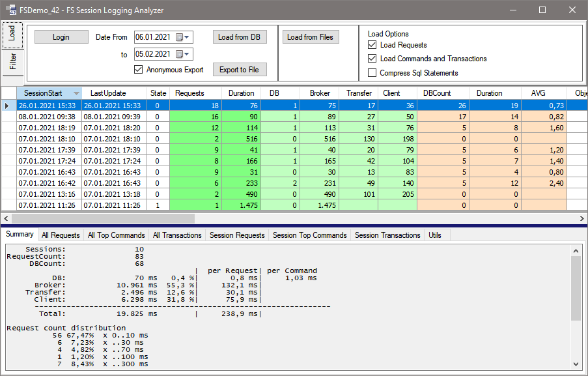Click the Broker column header
This screenshot has height=376, width=588.
pyautogui.click(x=319, y=93)
